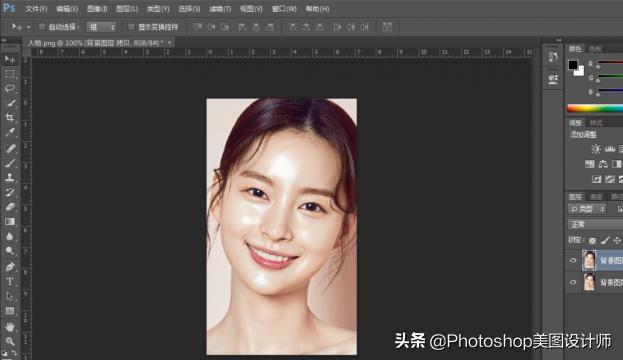
Task: Switch to the Swatches tab beside 颜色
Action: click(x=595, y=49)
